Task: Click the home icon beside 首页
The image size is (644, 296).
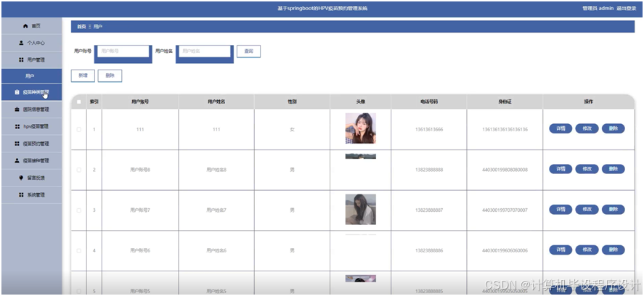Action: (25, 26)
